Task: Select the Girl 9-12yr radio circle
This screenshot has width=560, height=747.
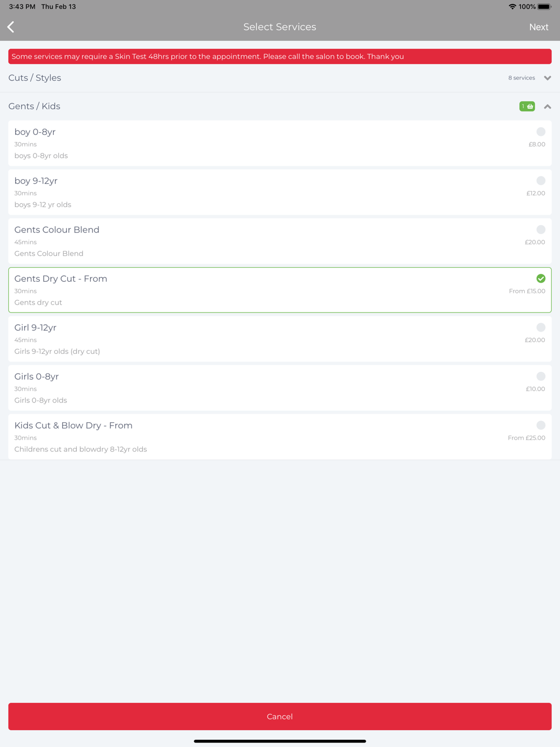Action: (x=541, y=328)
